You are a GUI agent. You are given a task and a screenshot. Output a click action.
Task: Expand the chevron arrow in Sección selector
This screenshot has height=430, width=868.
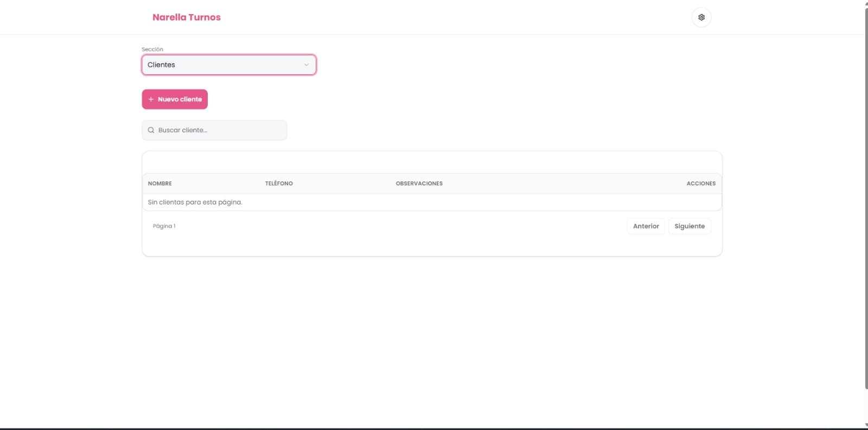(307, 65)
